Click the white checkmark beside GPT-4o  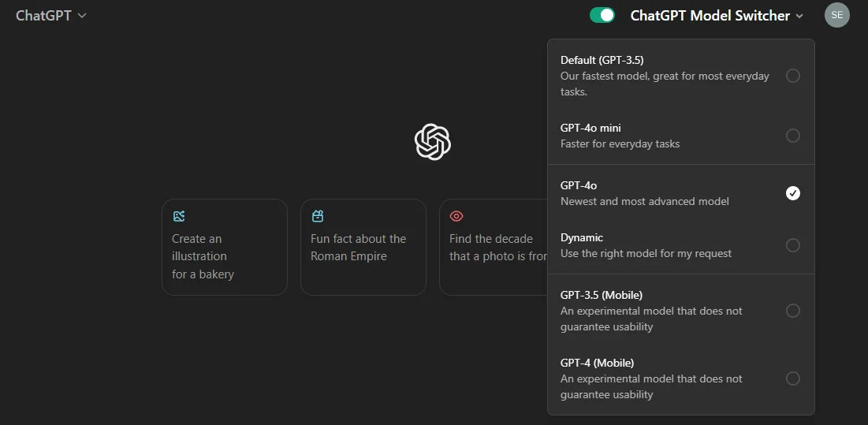tap(793, 192)
